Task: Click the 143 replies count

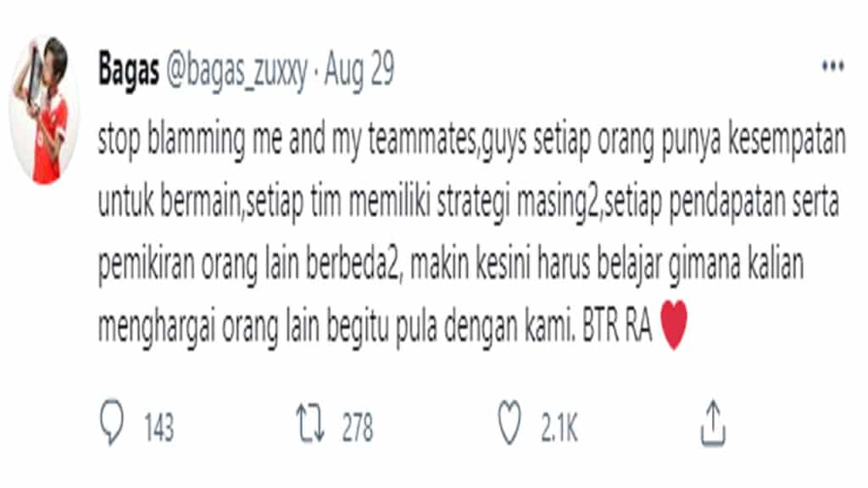Action: [x=159, y=428]
